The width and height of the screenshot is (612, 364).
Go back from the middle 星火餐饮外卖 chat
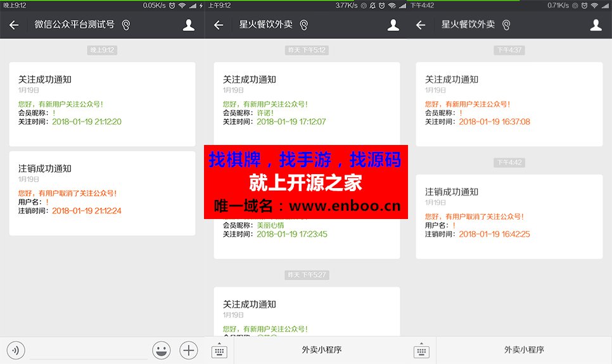pyautogui.click(x=219, y=25)
